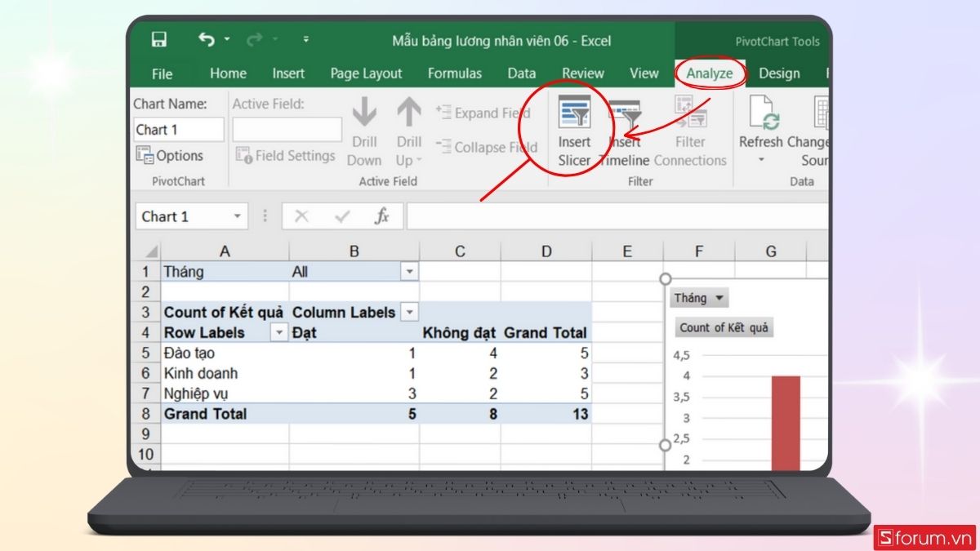Click the red chart bar
Image resolution: width=980 pixels, height=551 pixels.
point(786,423)
